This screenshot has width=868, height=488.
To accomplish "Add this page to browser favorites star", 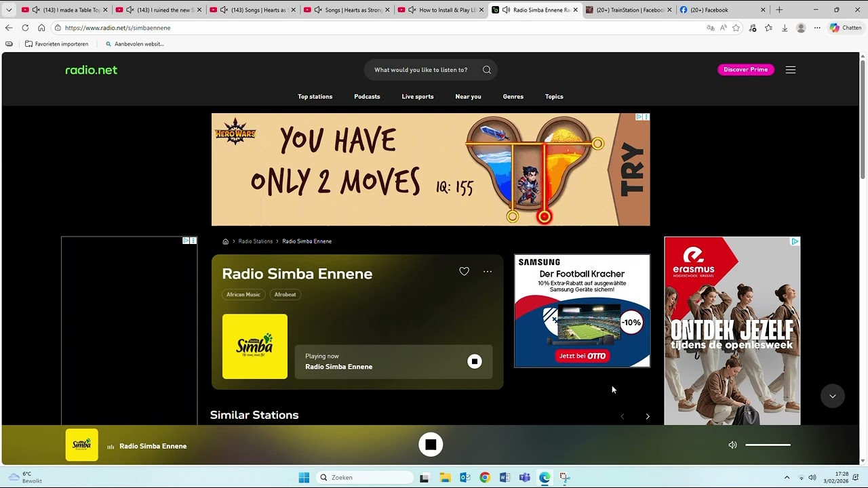I will 736,28.
